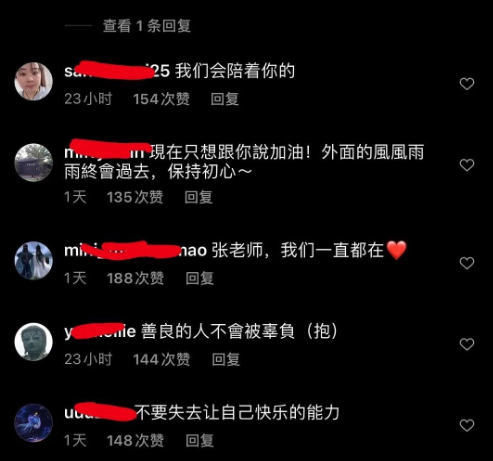Reply to the comment with 148 likes
493x461 pixels.
click(200, 440)
